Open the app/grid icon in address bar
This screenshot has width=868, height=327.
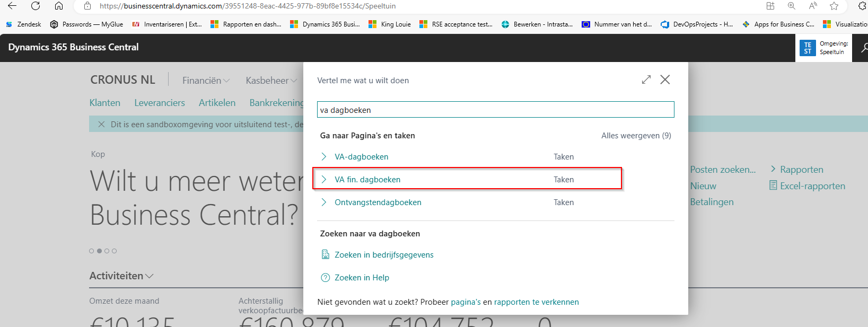[x=770, y=6]
